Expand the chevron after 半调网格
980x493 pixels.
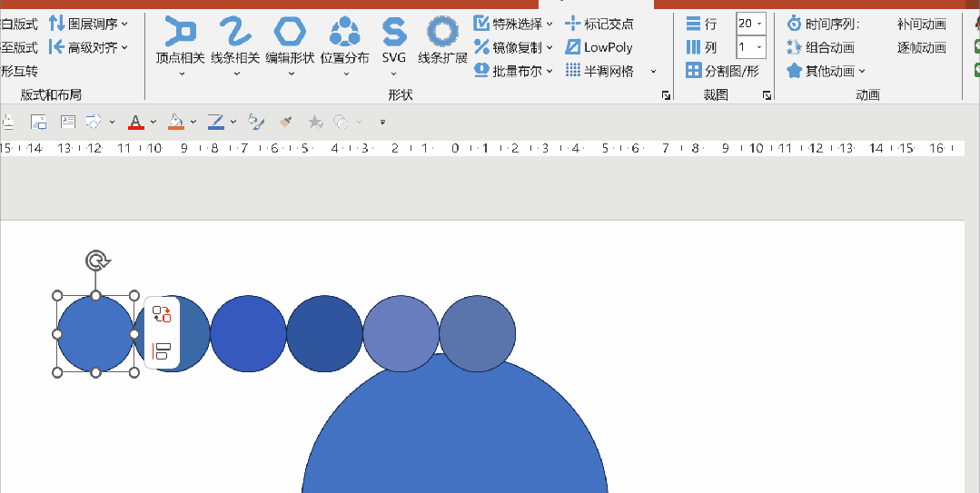(653, 71)
